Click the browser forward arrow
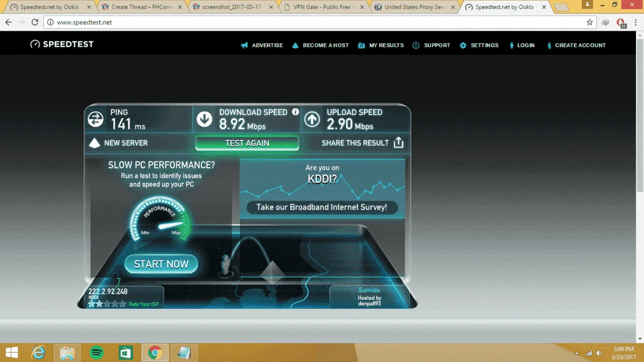This screenshot has height=362, width=644. coord(21,23)
